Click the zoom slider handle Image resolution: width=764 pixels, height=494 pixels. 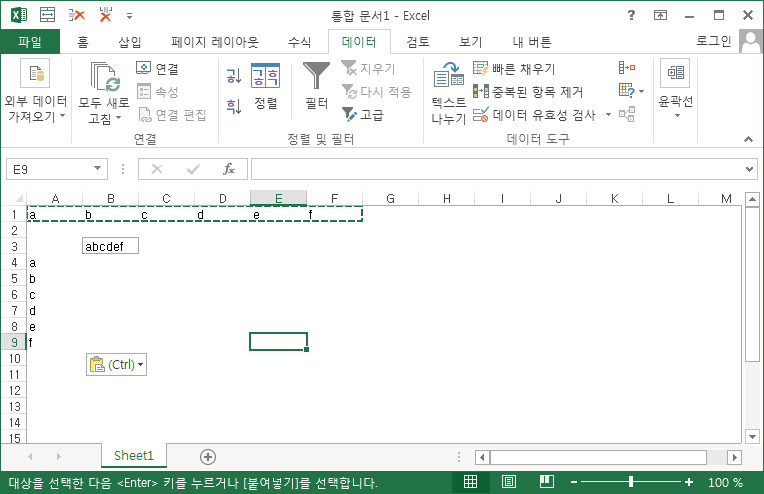point(631,482)
